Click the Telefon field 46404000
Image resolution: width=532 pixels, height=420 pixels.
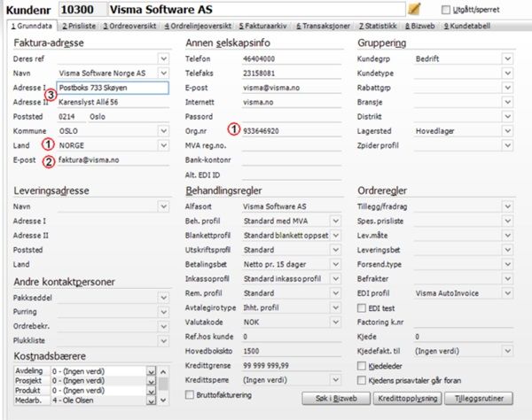click(292, 59)
